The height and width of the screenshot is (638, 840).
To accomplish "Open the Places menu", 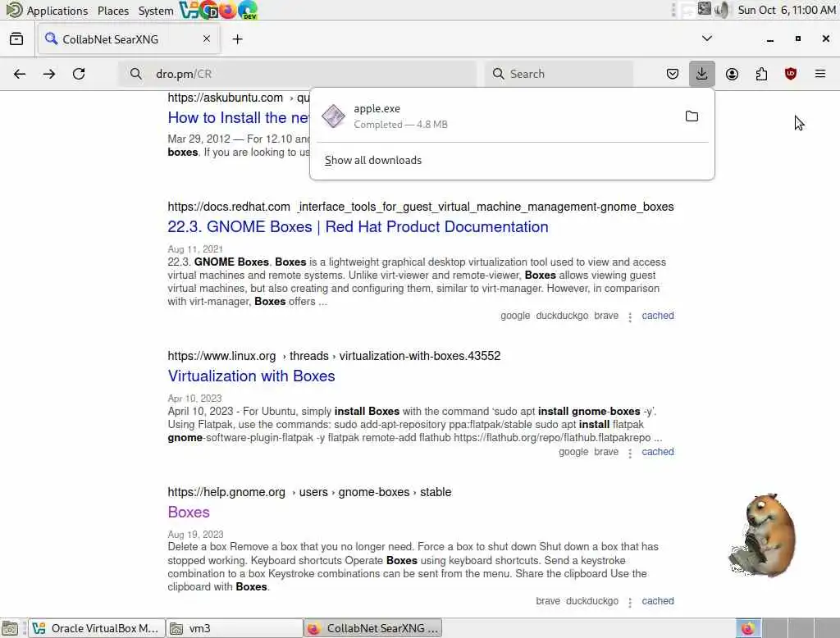I will point(113,10).
